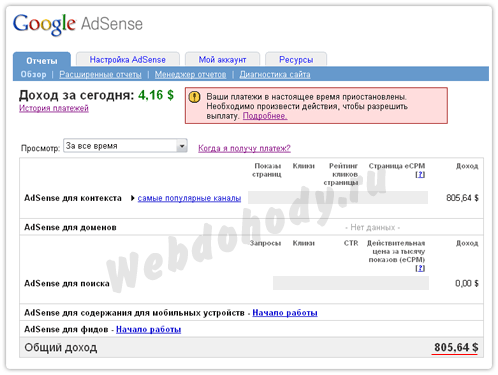
Task: Open самые популярные каналы link
Action: click(189, 198)
